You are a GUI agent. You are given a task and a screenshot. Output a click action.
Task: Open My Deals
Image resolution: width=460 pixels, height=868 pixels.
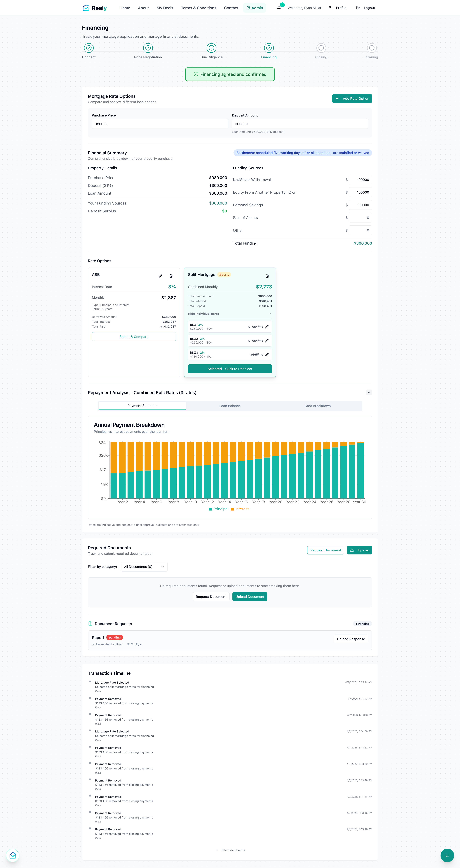165,8
